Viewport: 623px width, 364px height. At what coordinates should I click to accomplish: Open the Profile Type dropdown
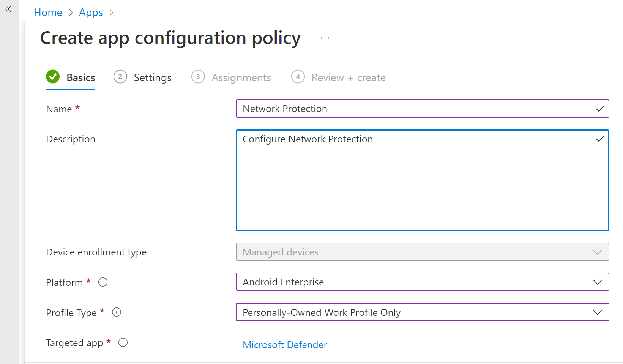pos(422,312)
